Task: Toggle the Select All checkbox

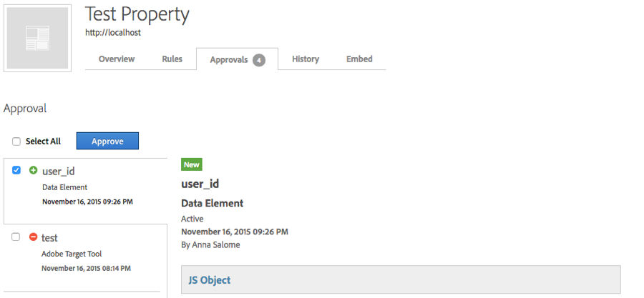Action: point(16,141)
